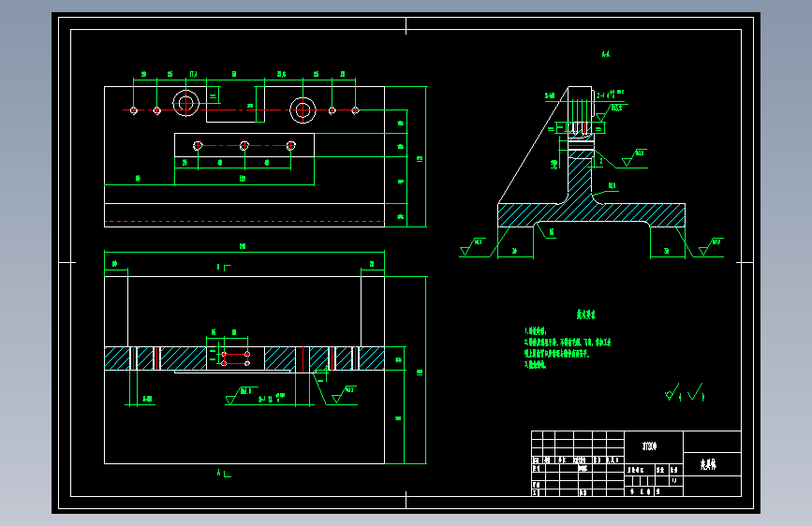Click the section view label above the T-shaped profile
The image size is (812, 526).
tap(606, 54)
